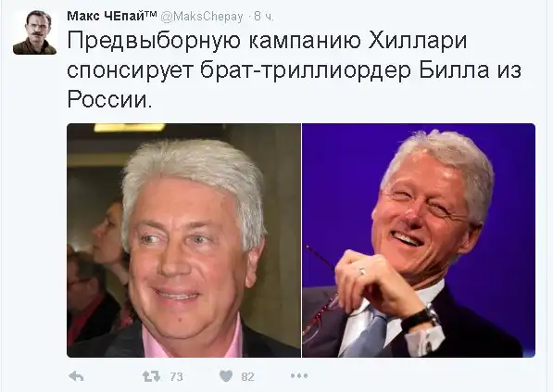Open the three-dot more options menu
This screenshot has height=392, width=553.
coord(299,376)
